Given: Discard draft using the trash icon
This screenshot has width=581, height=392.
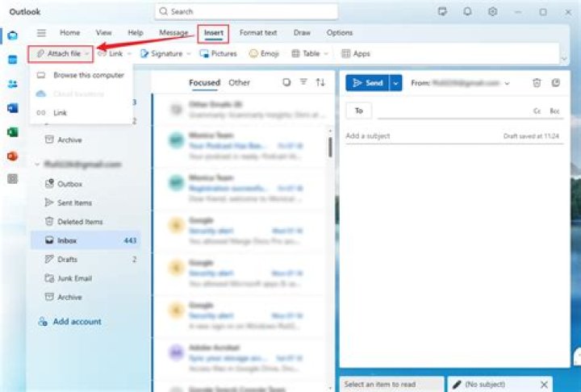Looking at the screenshot, I should (x=537, y=82).
